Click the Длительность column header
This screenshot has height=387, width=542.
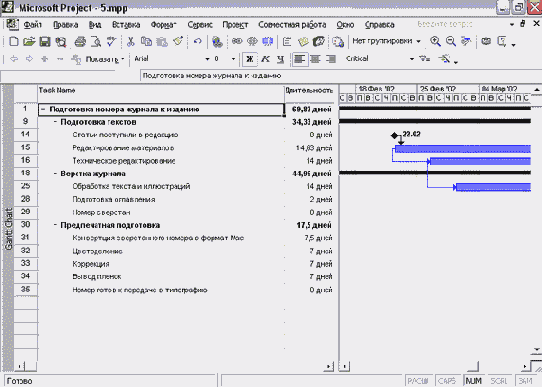(309, 93)
